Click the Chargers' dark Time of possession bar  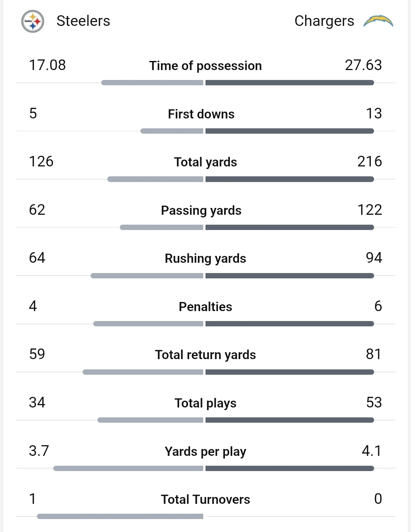[x=290, y=83]
